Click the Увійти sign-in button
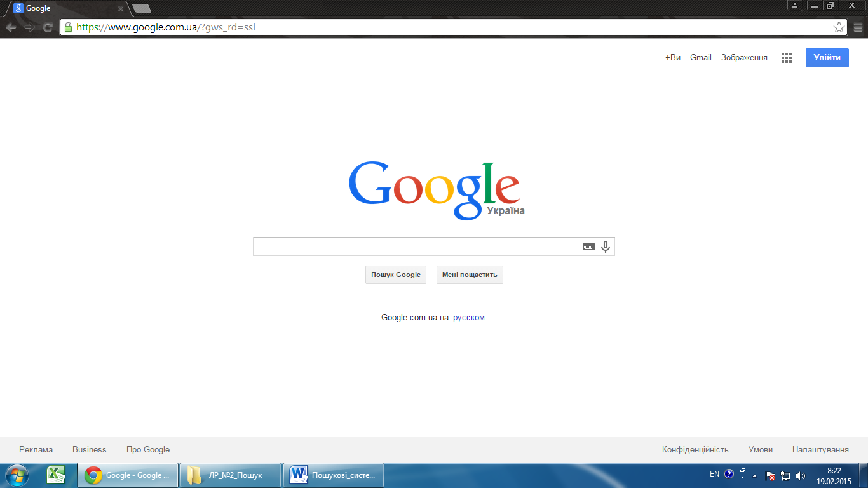 click(x=827, y=57)
